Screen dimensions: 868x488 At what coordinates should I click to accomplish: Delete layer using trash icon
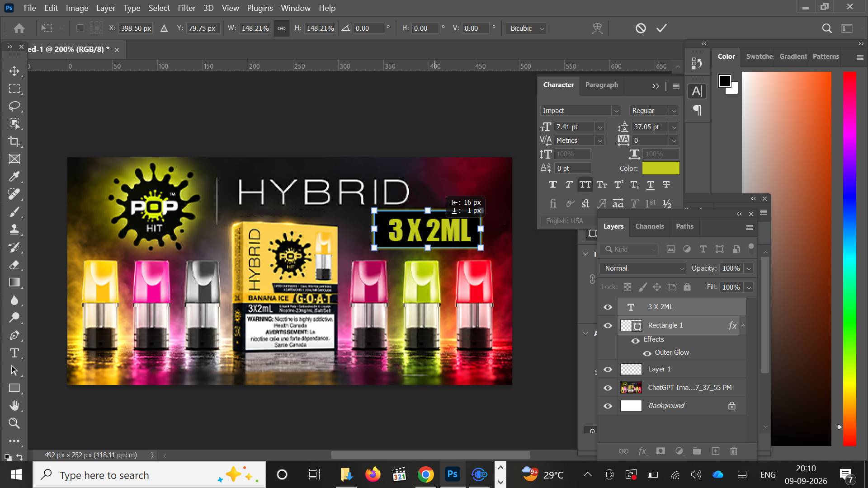pos(734,451)
